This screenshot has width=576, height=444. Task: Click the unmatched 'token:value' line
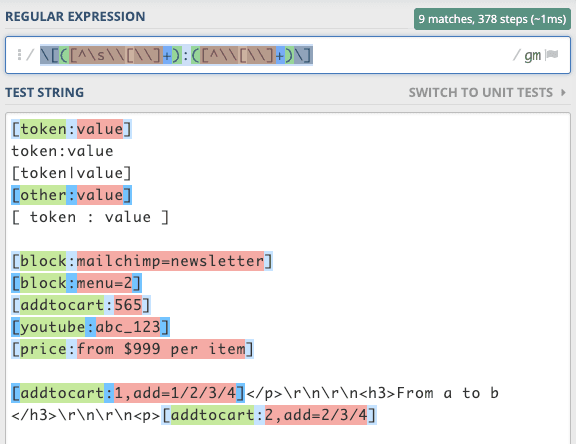(x=62, y=151)
